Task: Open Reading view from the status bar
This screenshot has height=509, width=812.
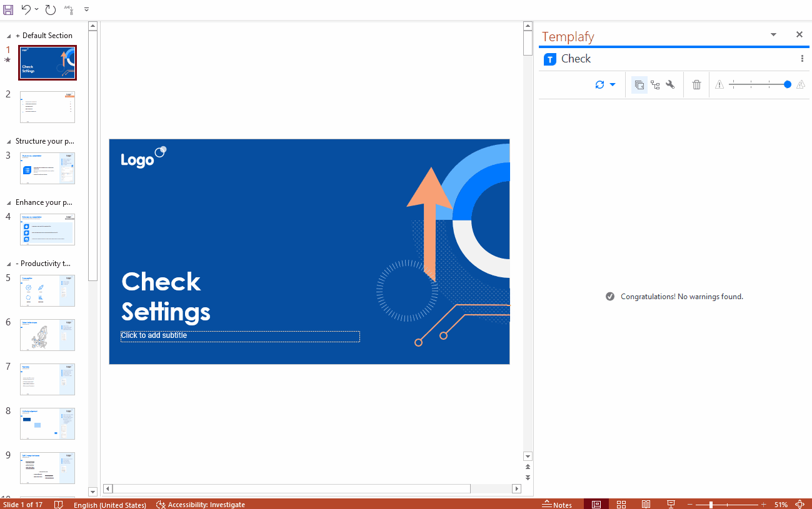Action: click(x=646, y=504)
